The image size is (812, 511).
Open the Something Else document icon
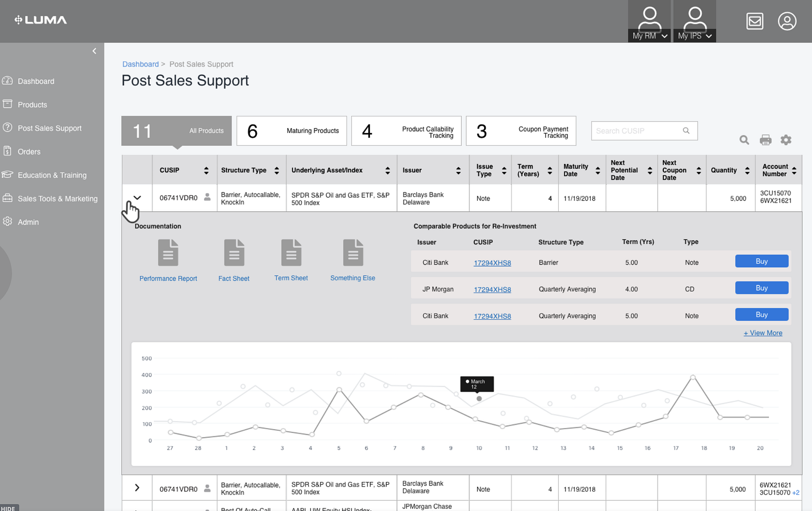pyautogui.click(x=353, y=252)
